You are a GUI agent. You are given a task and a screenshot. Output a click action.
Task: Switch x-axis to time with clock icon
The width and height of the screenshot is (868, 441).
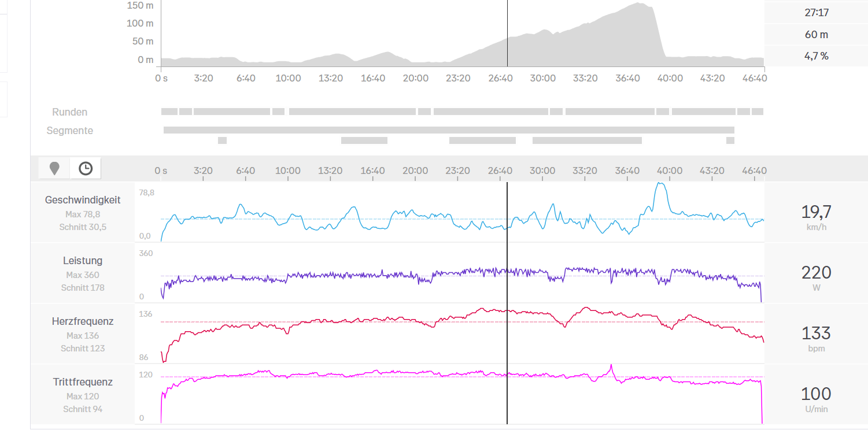click(86, 168)
